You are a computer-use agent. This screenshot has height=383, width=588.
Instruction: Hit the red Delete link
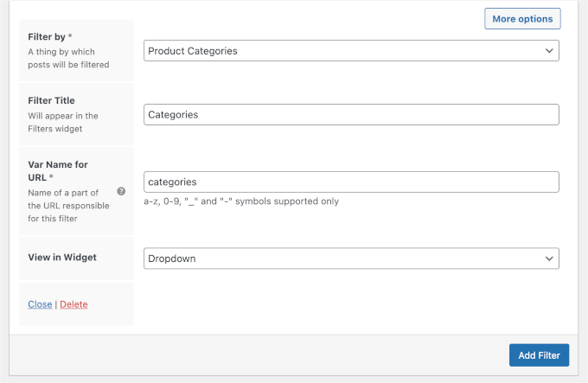point(73,304)
